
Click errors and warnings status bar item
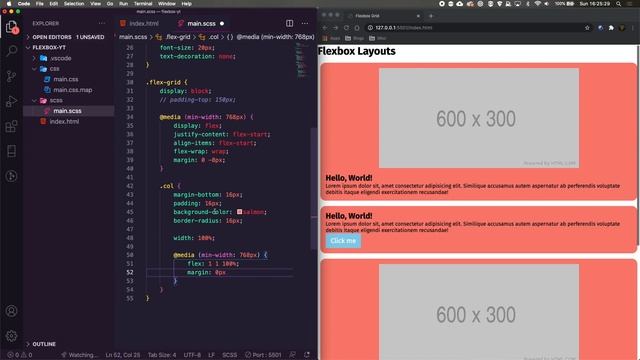(20, 355)
